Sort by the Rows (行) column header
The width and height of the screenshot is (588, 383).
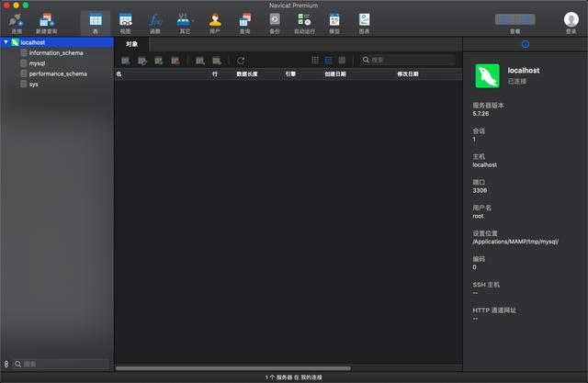tap(215, 74)
